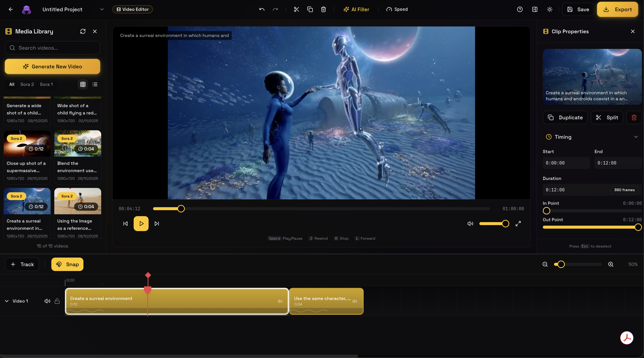Mute the Video 1 track

tap(47, 301)
